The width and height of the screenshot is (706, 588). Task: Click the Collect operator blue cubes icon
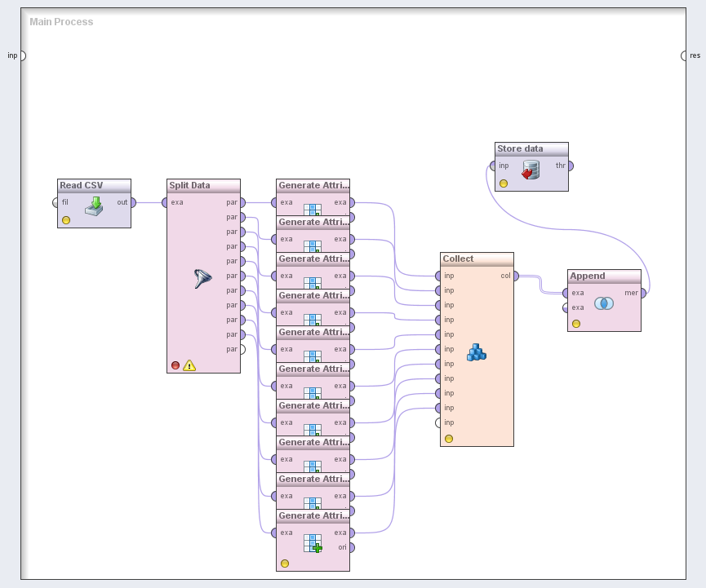(x=477, y=352)
